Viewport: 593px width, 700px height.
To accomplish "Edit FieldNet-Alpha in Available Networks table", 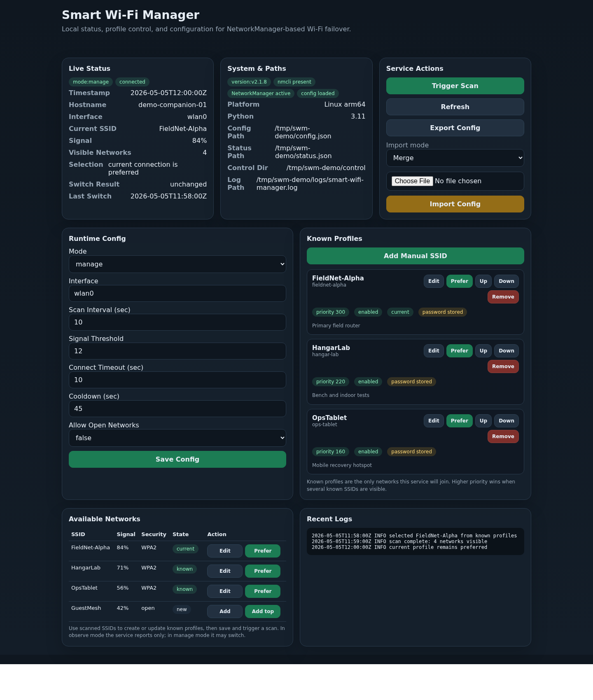I will tap(225, 551).
